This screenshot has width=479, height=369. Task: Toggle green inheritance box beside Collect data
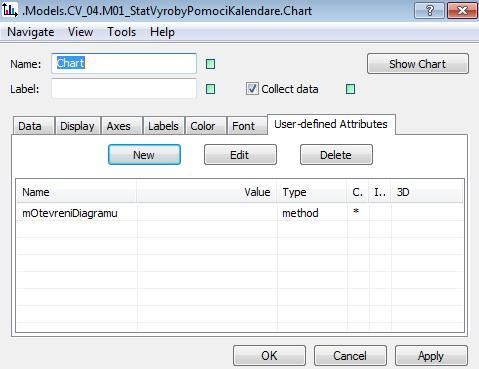pyautogui.click(x=350, y=89)
